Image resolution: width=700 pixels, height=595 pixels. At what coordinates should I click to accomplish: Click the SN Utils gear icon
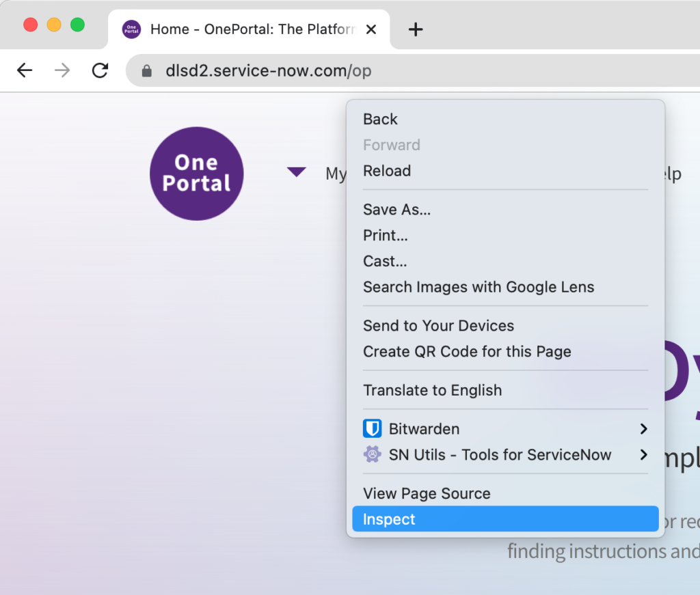(372, 454)
